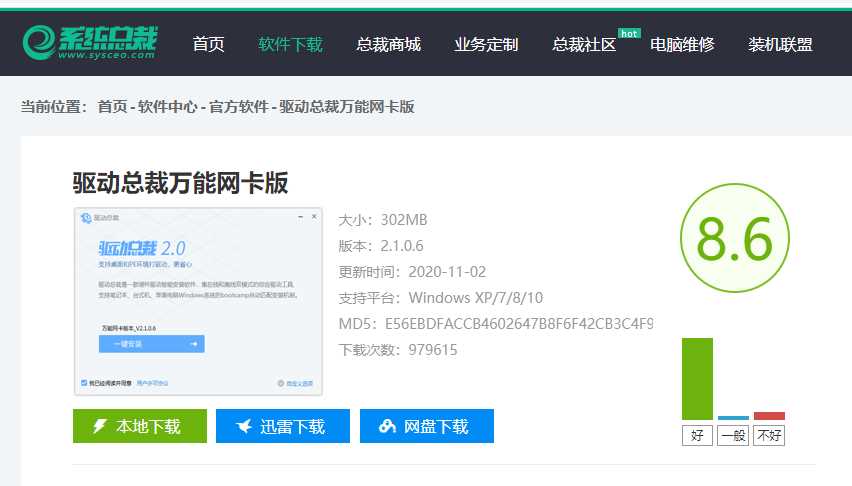Viewport: 852px width, 486px height.
Task: Click the 不好 rating button
Action: click(x=769, y=435)
